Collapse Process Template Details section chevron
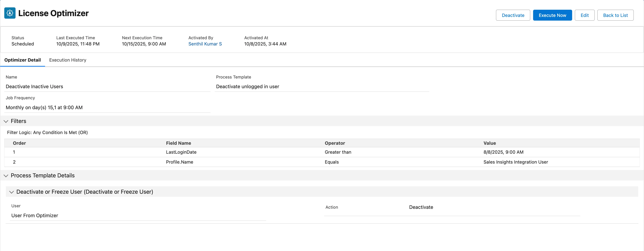Image resolution: width=644 pixels, height=251 pixels. tap(6, 176)
